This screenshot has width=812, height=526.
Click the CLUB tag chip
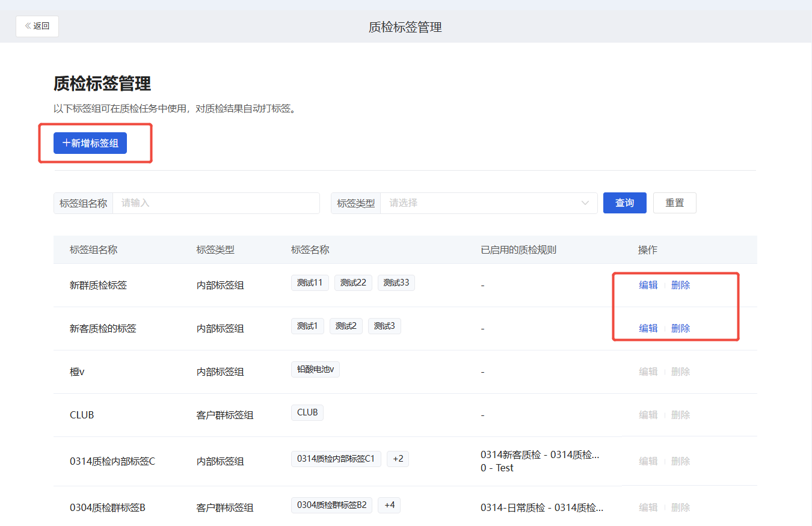[307, 412]
